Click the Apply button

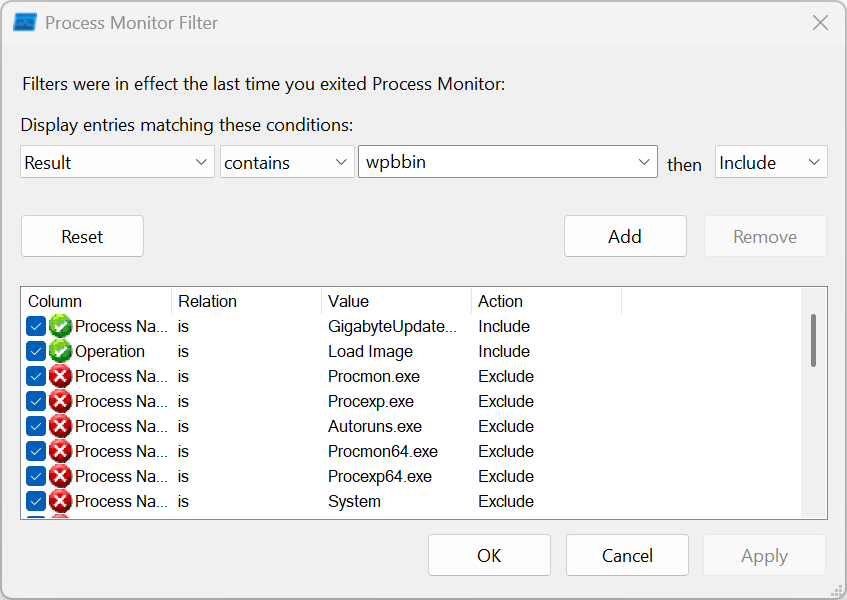(x=764, y=555)
